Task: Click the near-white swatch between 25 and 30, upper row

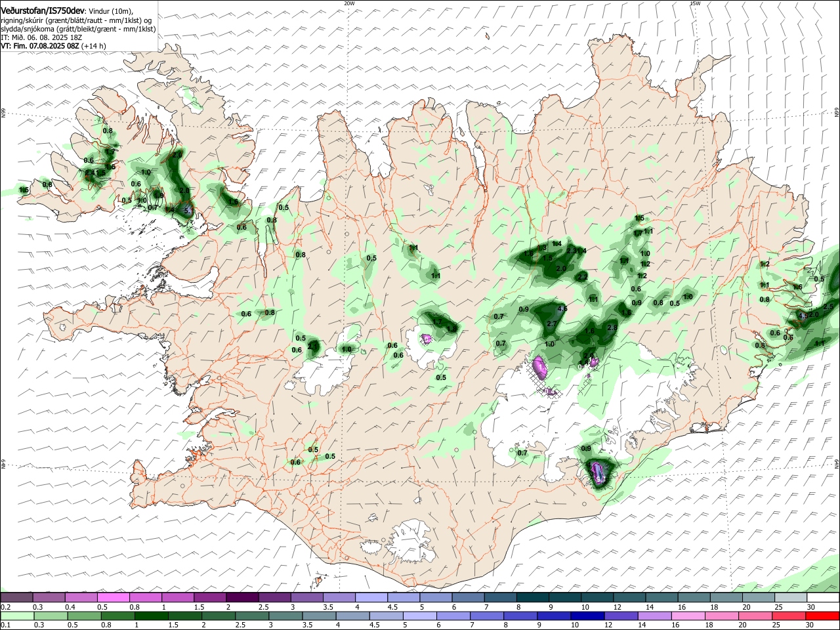Action: 791,598
